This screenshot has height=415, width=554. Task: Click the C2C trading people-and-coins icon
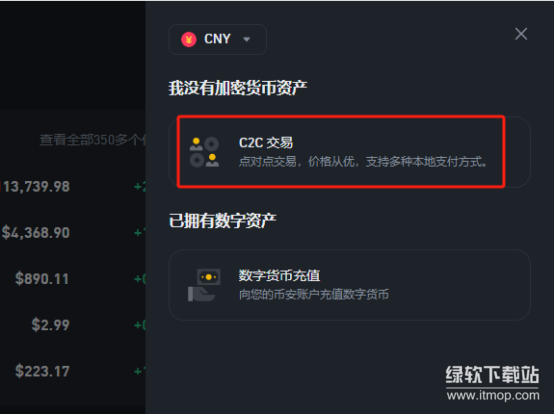point(204,152)
